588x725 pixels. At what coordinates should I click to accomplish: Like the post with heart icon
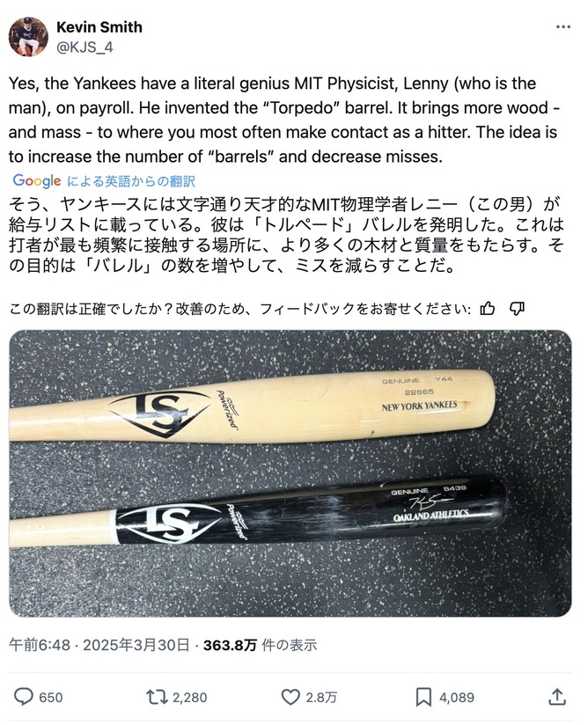click(x=290, y=697)
